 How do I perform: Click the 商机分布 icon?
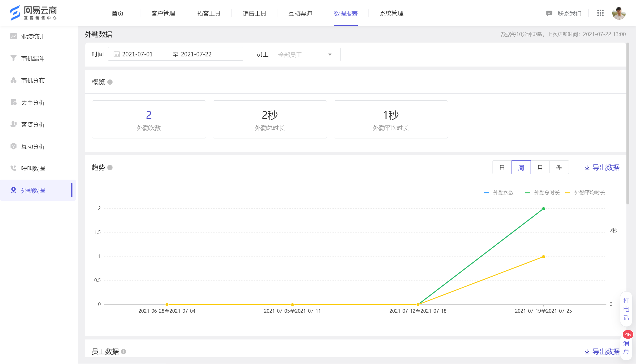pos(14,80)
